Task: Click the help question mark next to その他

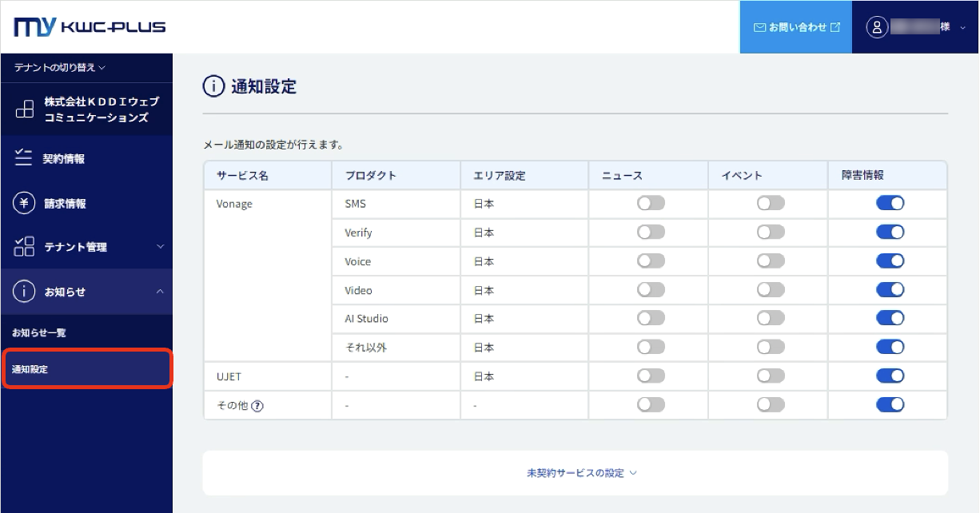Action: pos(257,405)
